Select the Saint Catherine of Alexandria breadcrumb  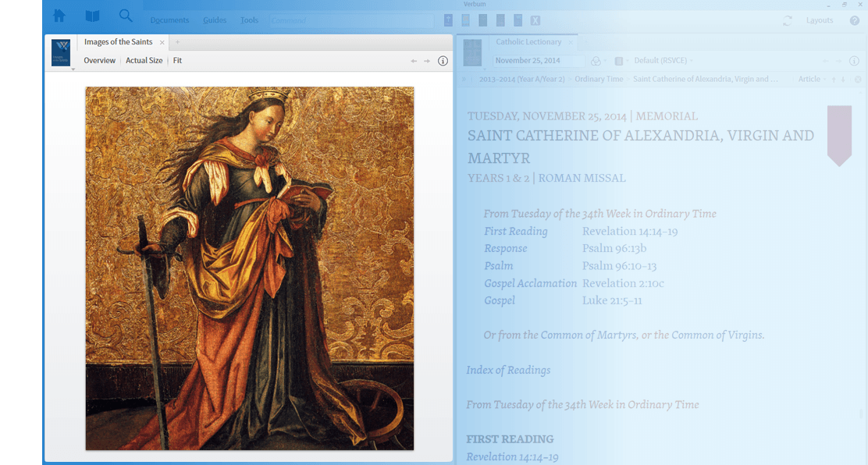click(x=705, y=79)
